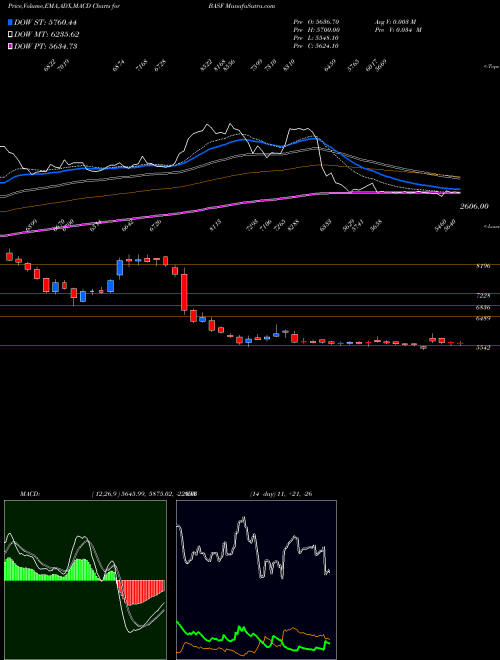Click the 5542 price level label
The width and height of the screenshot is (500, 660).
tap(483, 348)
